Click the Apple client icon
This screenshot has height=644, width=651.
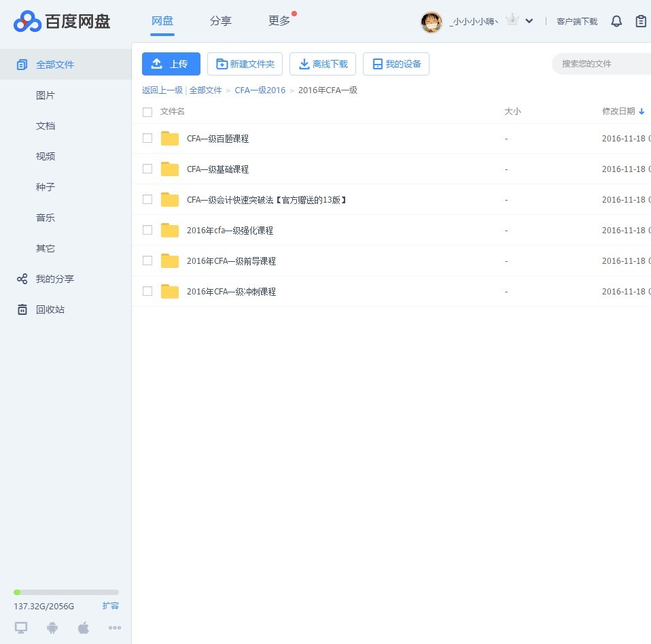coord(84,628)
